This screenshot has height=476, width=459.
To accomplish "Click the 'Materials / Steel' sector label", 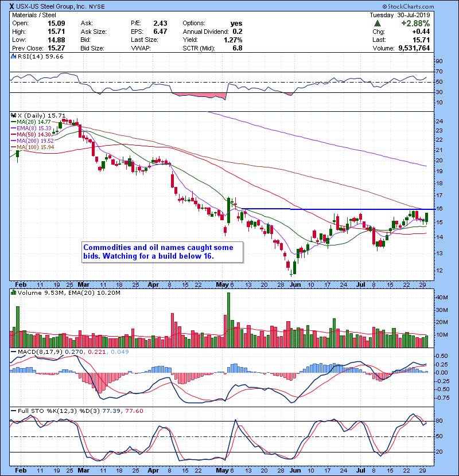I will [34, 15].
